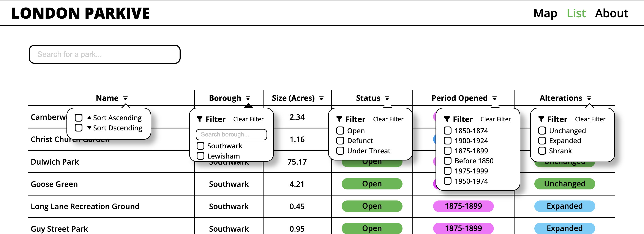Open Size (Acres) column filter icon

pos(321,98)
